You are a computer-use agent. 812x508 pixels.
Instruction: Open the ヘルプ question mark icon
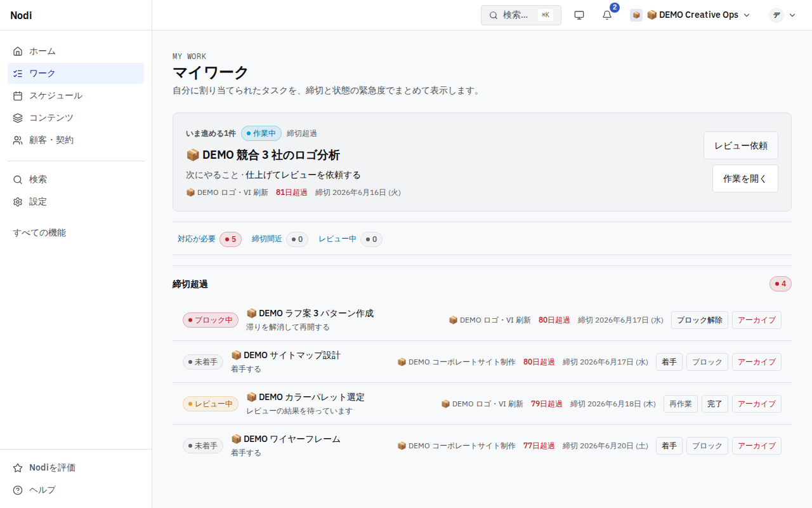(18, 490)
